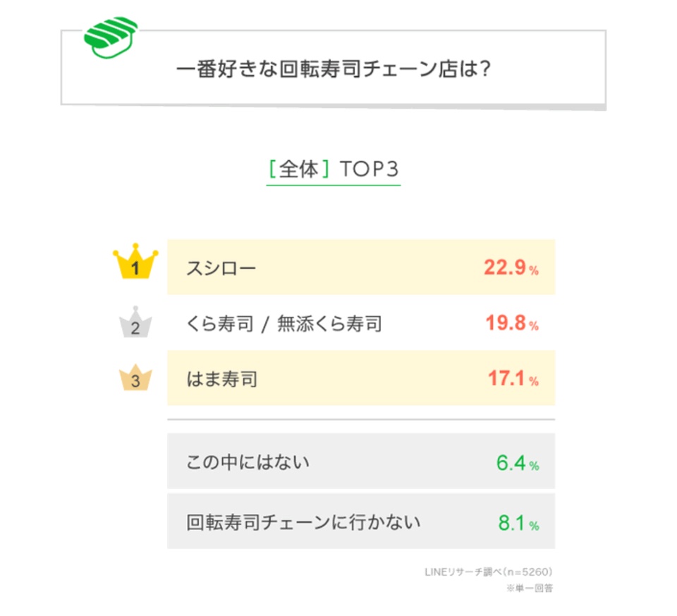Click the gold crown rank 1 icon
Image resolution: width=677 pixels, height=616 pixels.
[135, 264]
